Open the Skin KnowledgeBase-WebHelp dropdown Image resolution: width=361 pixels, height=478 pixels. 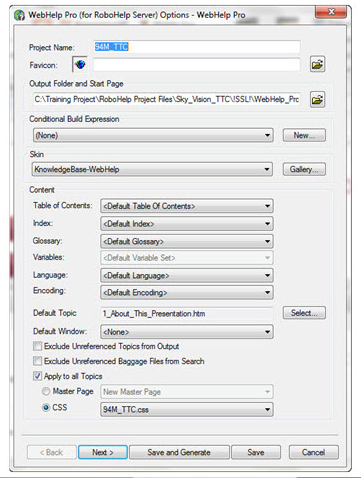(152, 169)
